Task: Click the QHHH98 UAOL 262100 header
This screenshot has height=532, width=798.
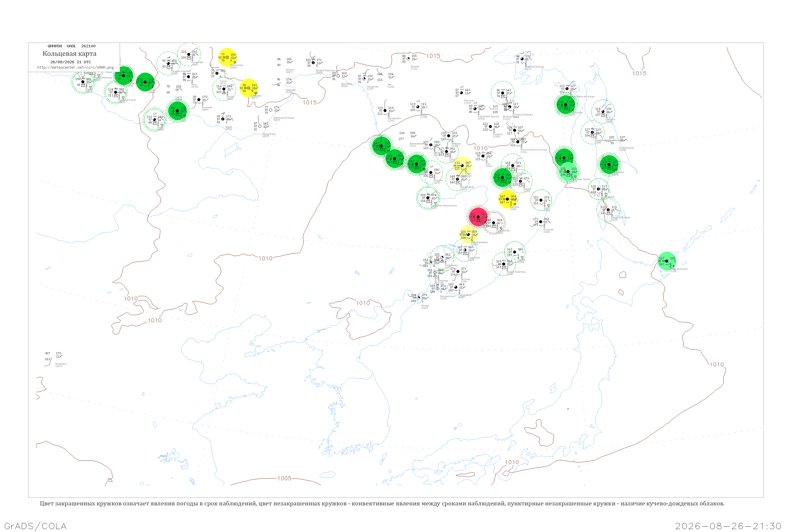Action: point(72,46)
